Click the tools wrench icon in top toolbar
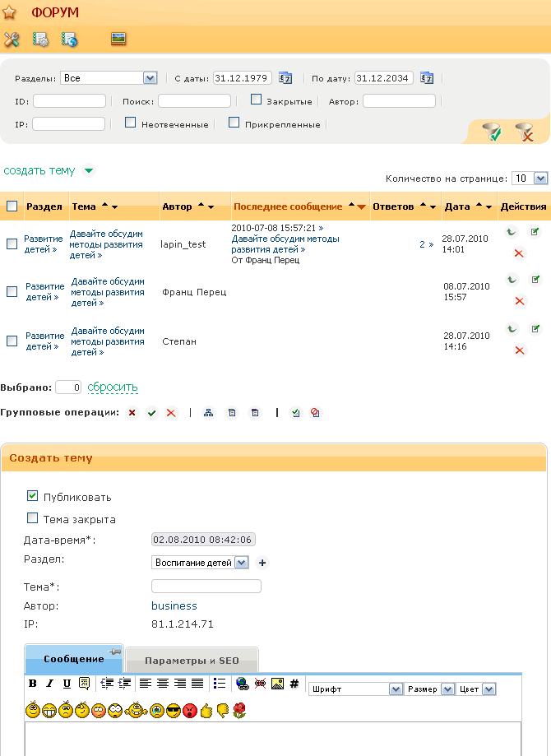This screenshot has width=551, height=756. (12, 39)
